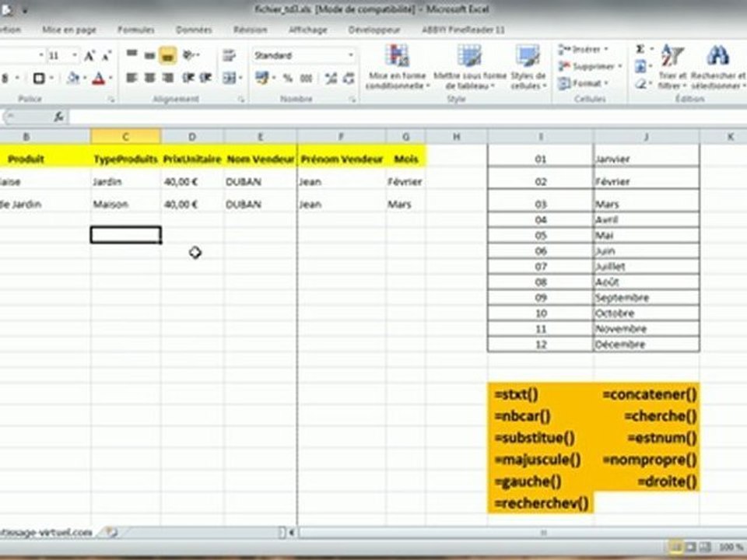Toggle middle vertical alignment

149,55
